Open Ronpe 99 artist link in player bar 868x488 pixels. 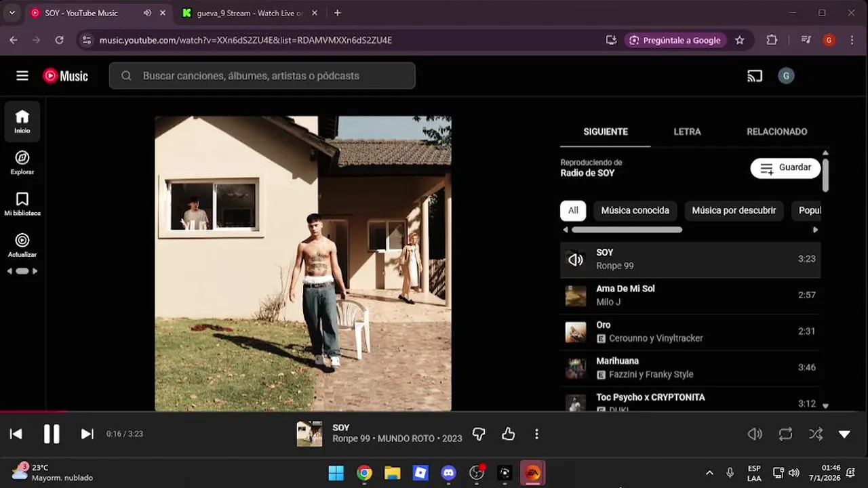pos(351,439)
